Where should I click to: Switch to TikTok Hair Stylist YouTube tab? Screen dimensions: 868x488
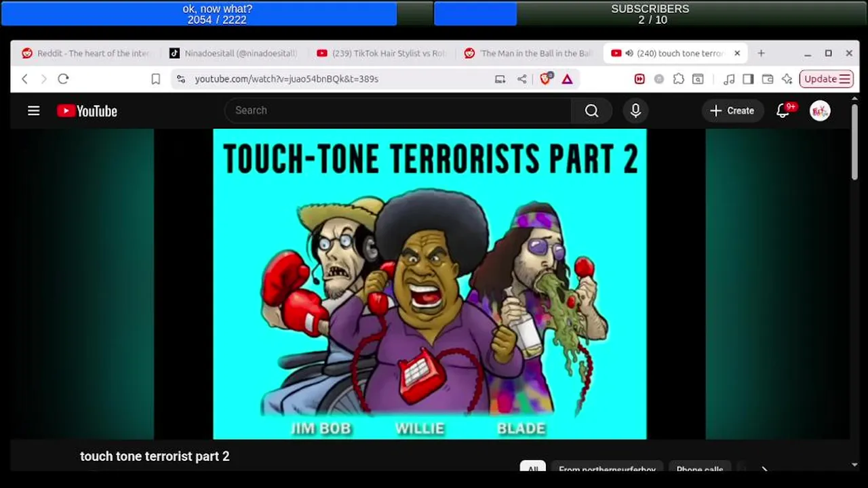(x=381, y=54)
